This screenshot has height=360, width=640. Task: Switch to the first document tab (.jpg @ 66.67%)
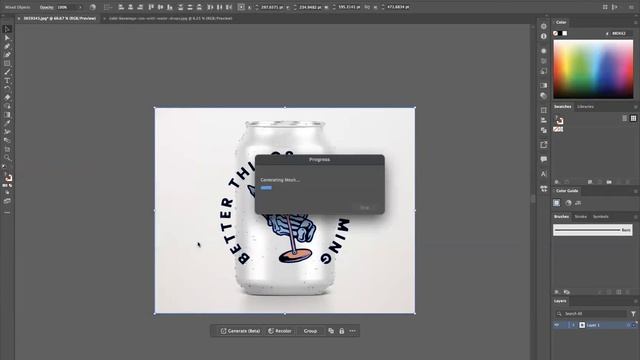point(60,18)
